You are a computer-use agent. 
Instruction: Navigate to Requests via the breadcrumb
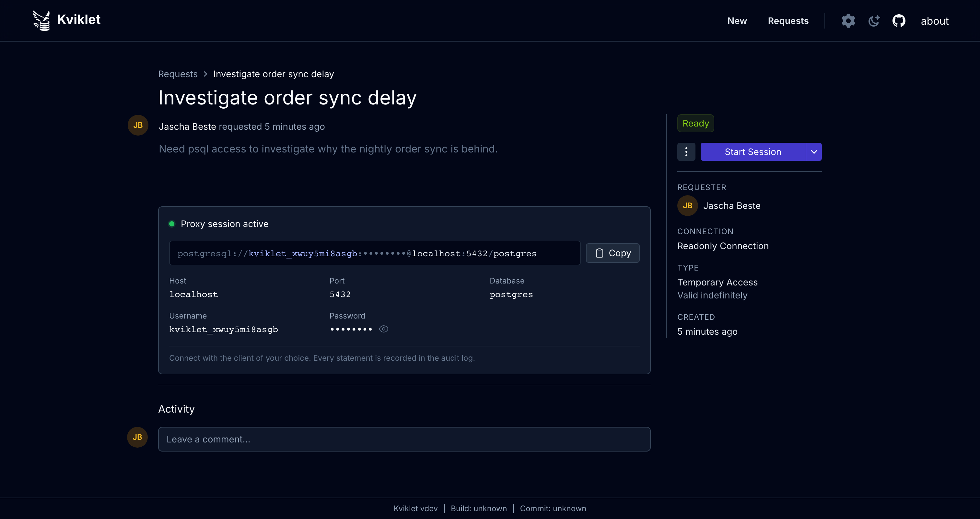point(178,74)
